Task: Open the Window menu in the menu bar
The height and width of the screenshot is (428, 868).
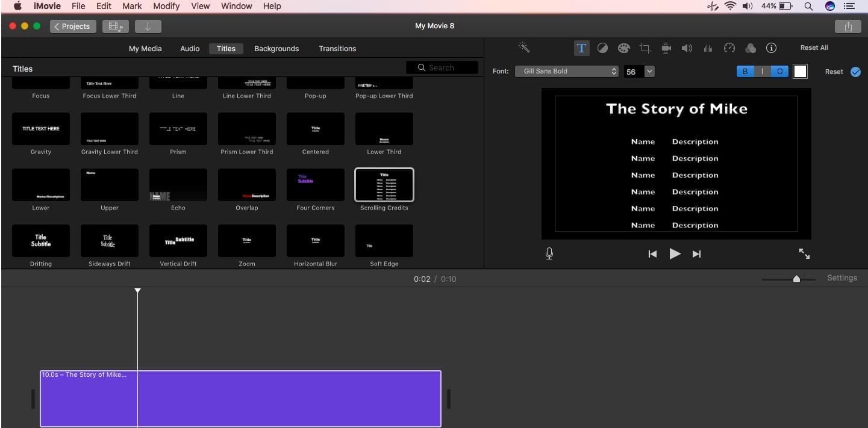Action: click(x=236, y=6)
